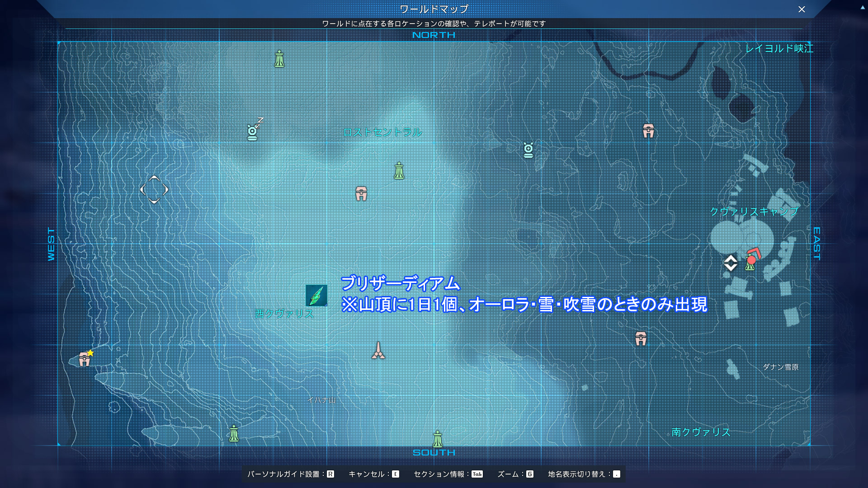Click the sleeping turret icon with Zz
Screen dimensions: 868x488
point(253,131)
